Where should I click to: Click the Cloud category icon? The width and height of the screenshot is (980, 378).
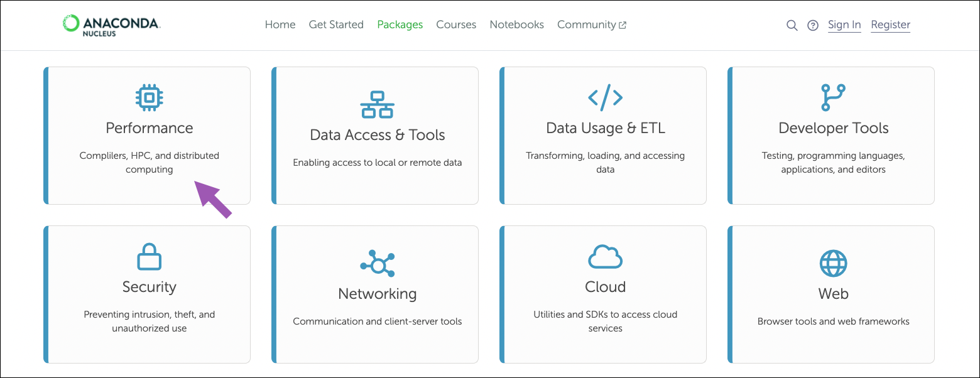tap(605, 256)
